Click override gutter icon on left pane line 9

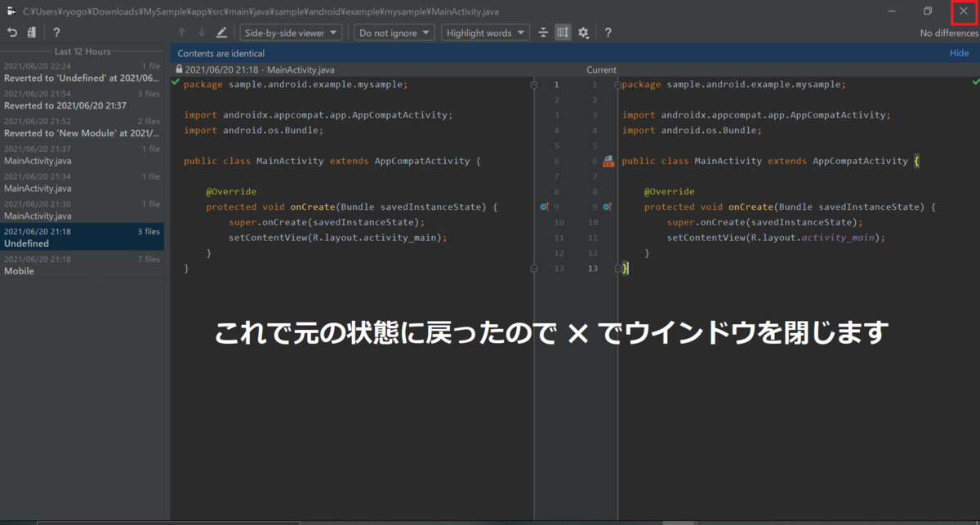pyautogui.click(x=545, y=207)
